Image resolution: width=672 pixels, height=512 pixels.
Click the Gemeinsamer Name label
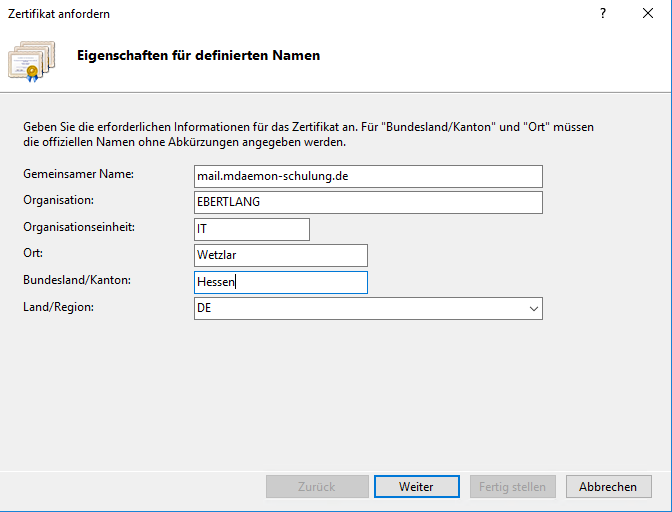(x=78, y=174)
